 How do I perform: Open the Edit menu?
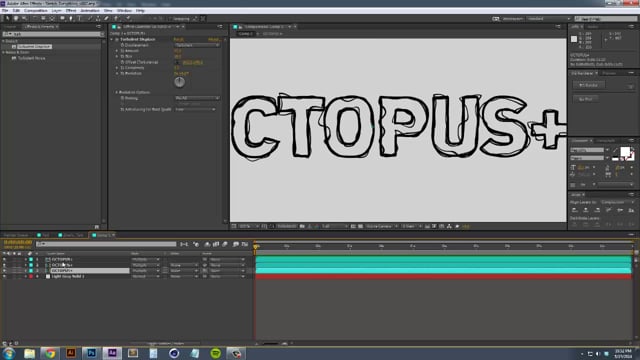16,11
